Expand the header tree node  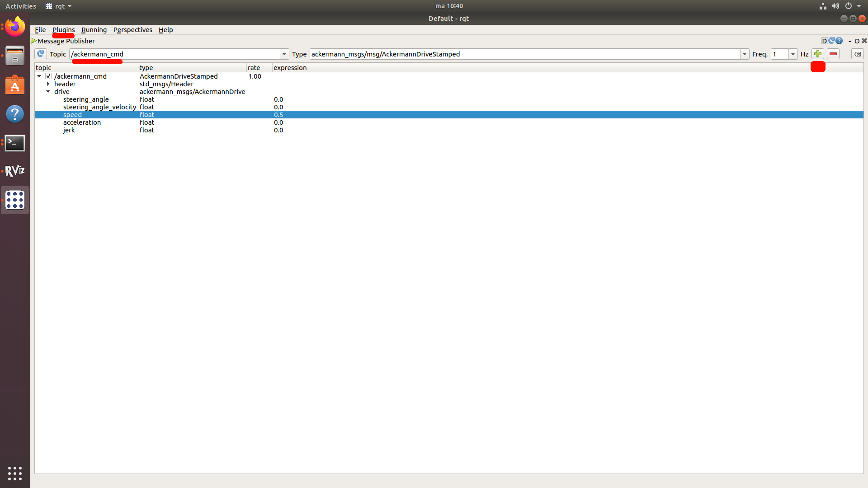point(48,84)
